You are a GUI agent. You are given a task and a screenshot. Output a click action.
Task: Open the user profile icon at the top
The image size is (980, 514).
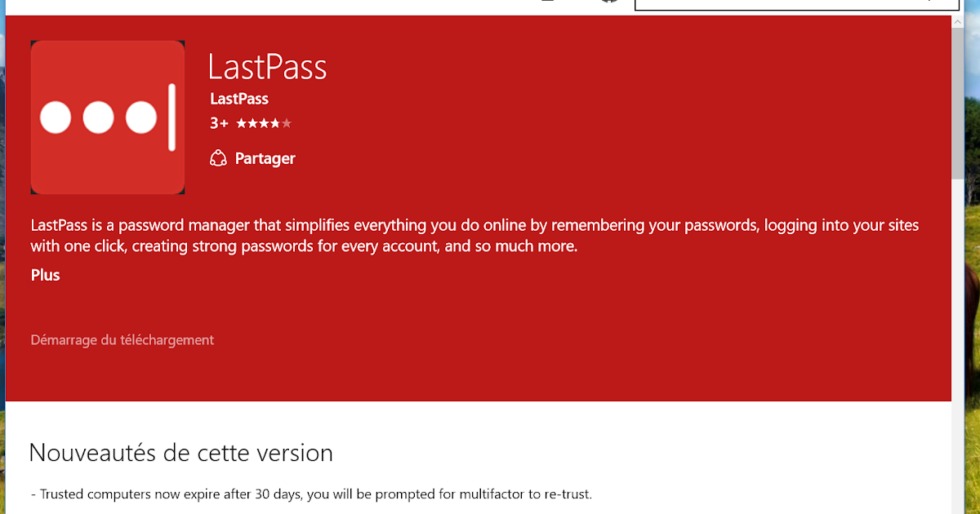click(x=548, y=2)
